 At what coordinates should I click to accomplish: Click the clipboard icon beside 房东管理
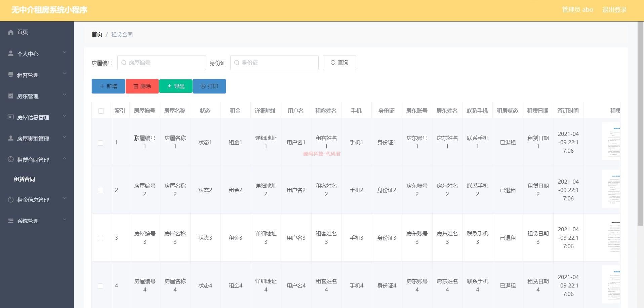(x=11, y=96)
